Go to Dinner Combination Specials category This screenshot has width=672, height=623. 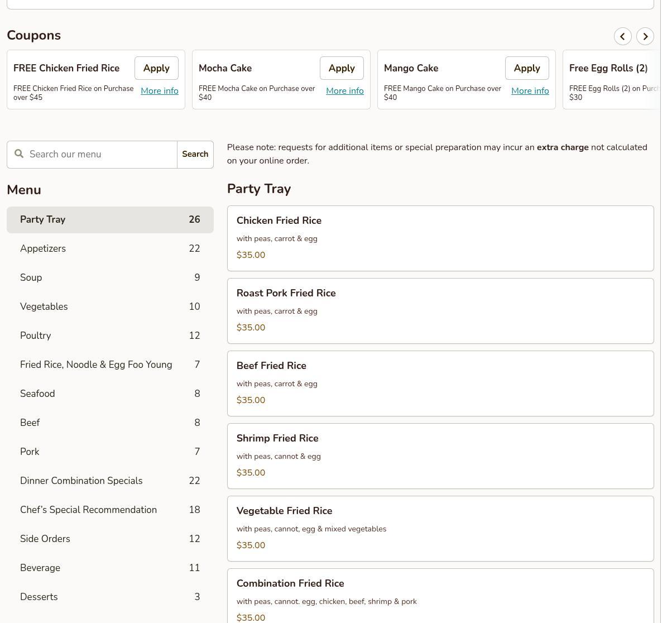[110, 481]
